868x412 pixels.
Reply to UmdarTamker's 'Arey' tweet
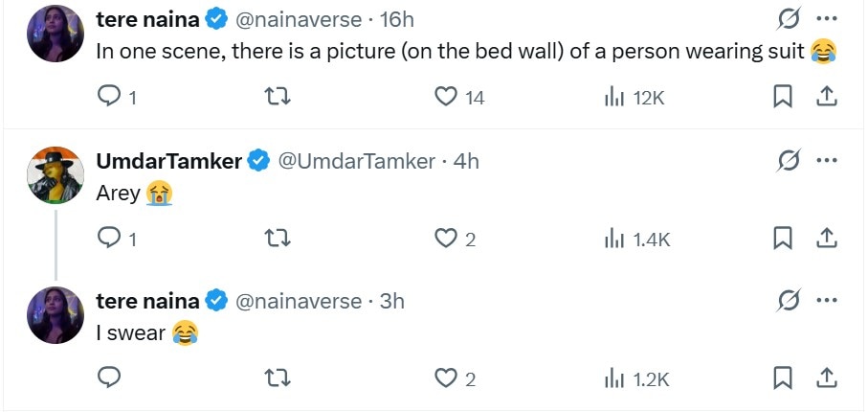click(x=110, y=239)
